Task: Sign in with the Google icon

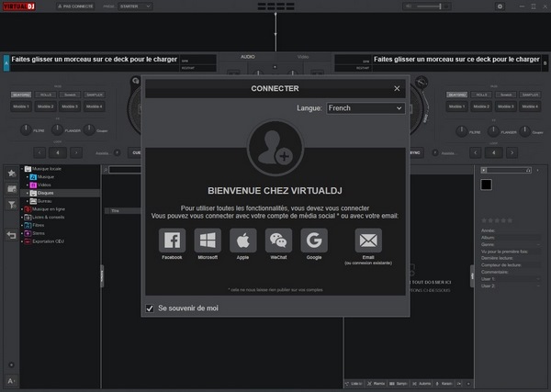Action: [314, 241]
